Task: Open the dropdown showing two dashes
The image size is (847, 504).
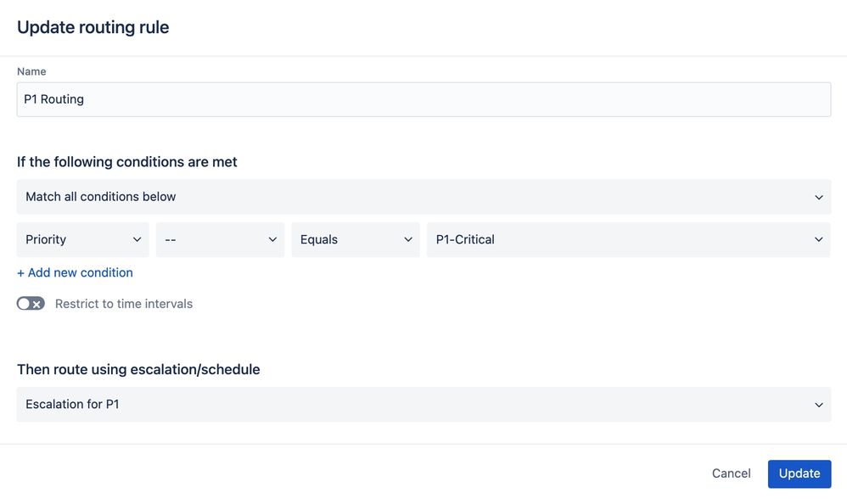Action: 220,240
